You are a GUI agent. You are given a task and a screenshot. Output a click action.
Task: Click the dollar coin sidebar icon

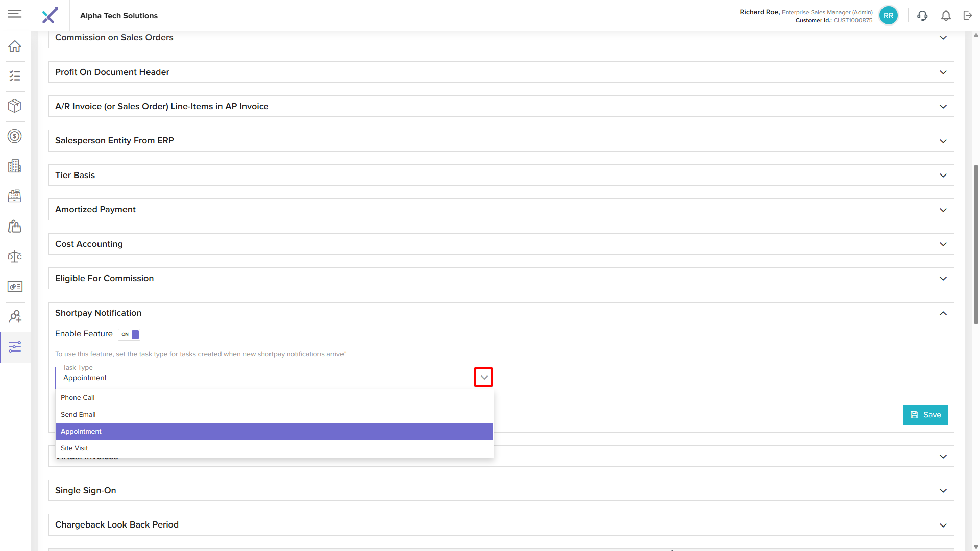coord(15,136)
